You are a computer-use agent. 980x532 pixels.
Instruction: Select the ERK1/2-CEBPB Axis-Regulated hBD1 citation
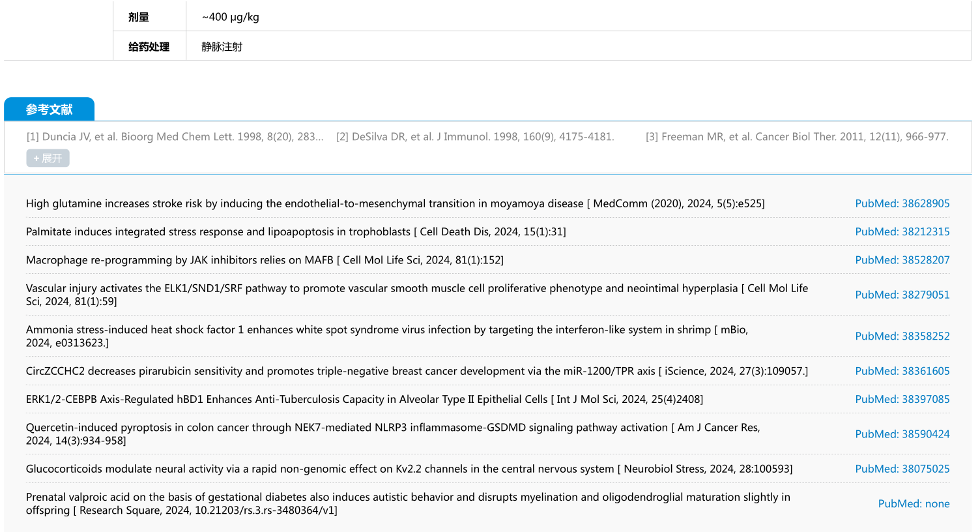tap(364, 398)
